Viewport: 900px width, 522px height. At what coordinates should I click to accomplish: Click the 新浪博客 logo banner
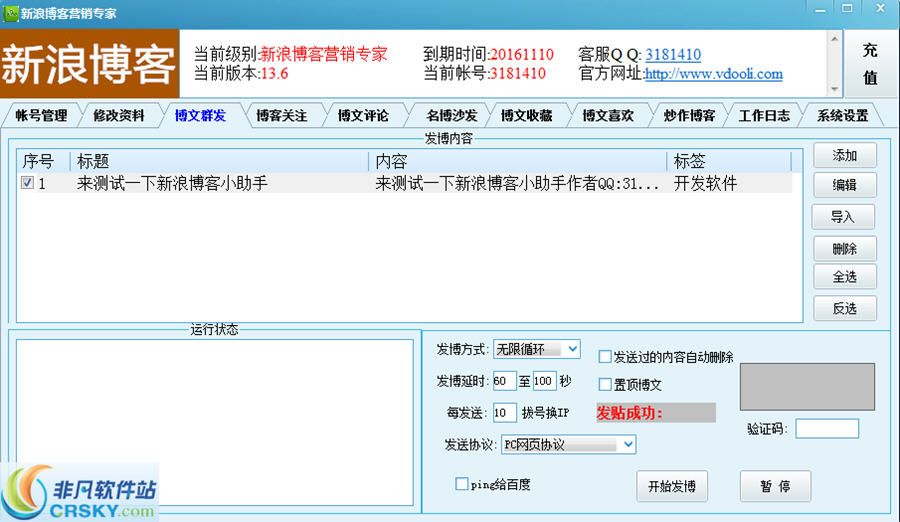[90, 64]
